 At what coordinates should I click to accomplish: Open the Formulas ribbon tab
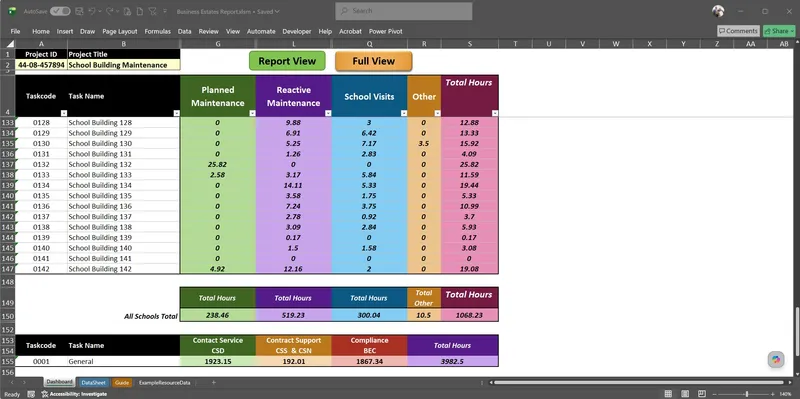(x=158, y=31)
